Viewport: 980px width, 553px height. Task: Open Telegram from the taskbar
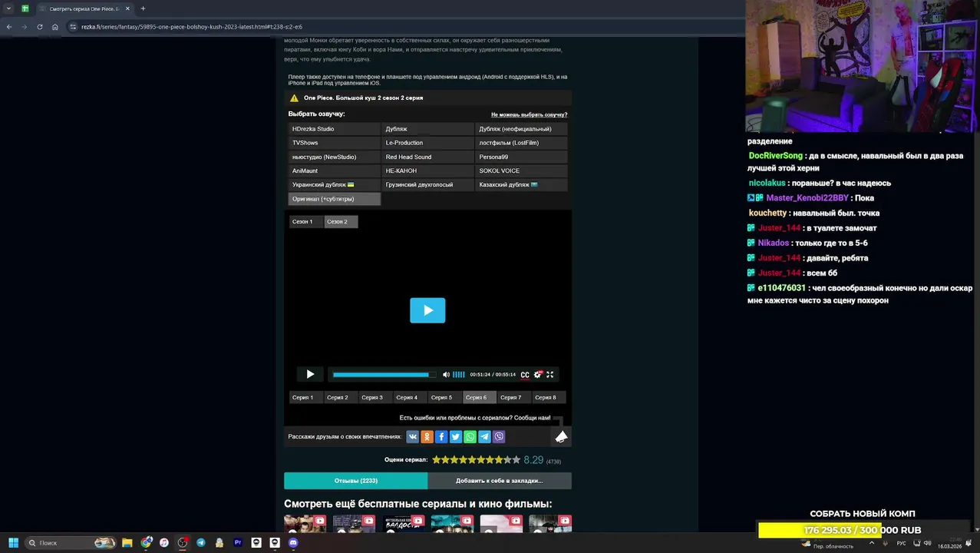tap(201, 543)
